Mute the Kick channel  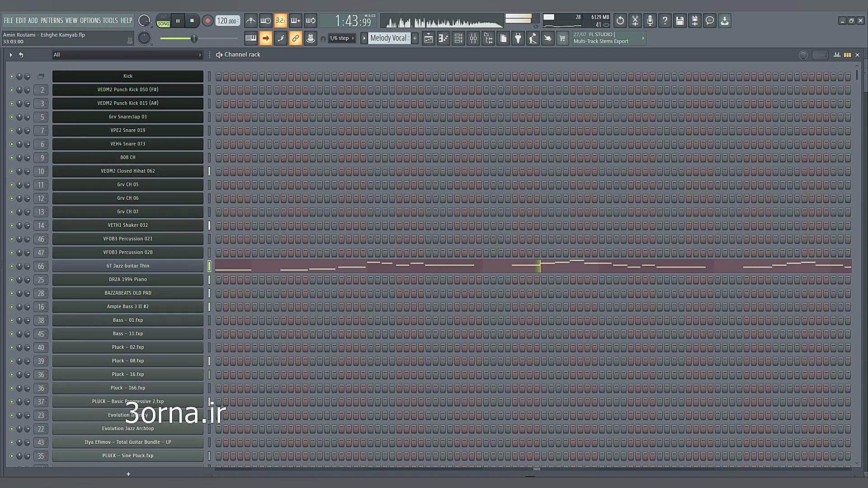[12, 76]
